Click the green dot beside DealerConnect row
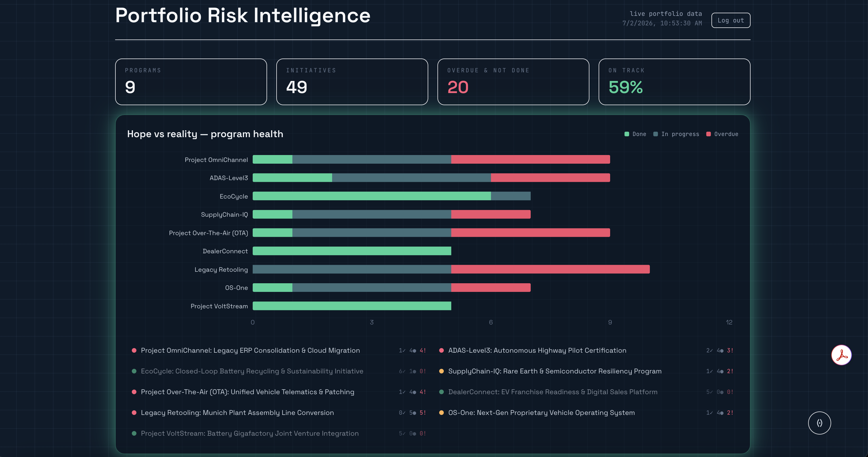 [441, 392]
